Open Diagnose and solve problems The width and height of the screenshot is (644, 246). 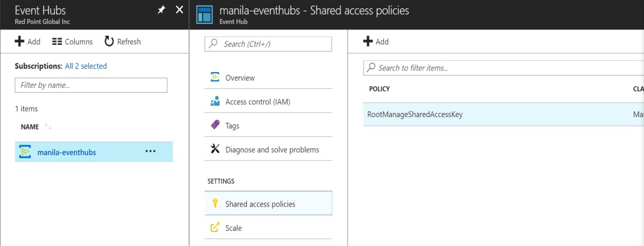coord(271,149)
